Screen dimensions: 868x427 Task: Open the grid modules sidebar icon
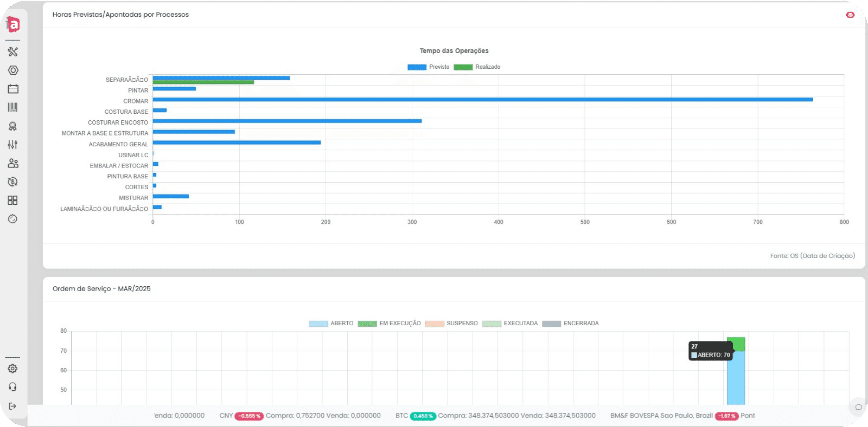tap(13, 200)
